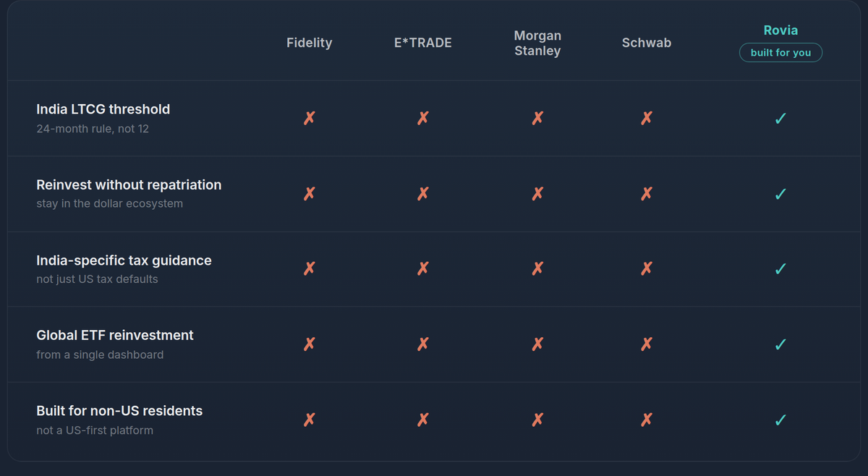This screenshot has height=476, width=868.
Task: Click Rovia checkmark for India LTCG threshold
Action: pyautogui.click(x=780, y=118)
